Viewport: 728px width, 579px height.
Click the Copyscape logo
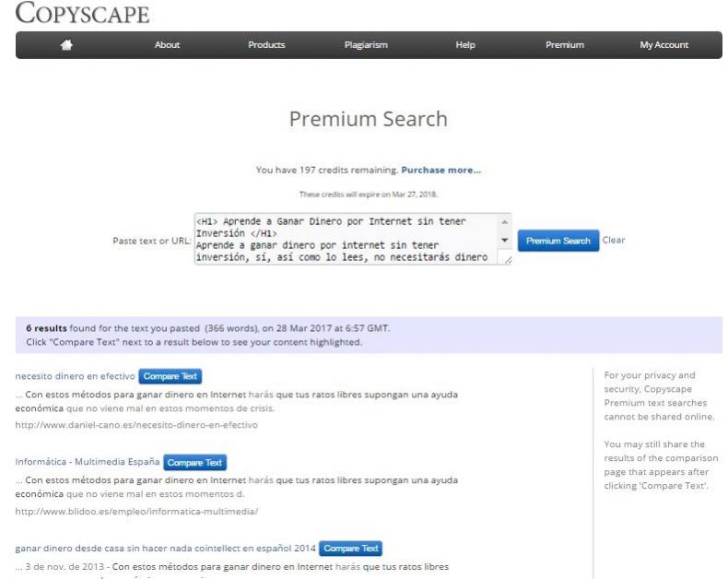(x=82, y=15)
